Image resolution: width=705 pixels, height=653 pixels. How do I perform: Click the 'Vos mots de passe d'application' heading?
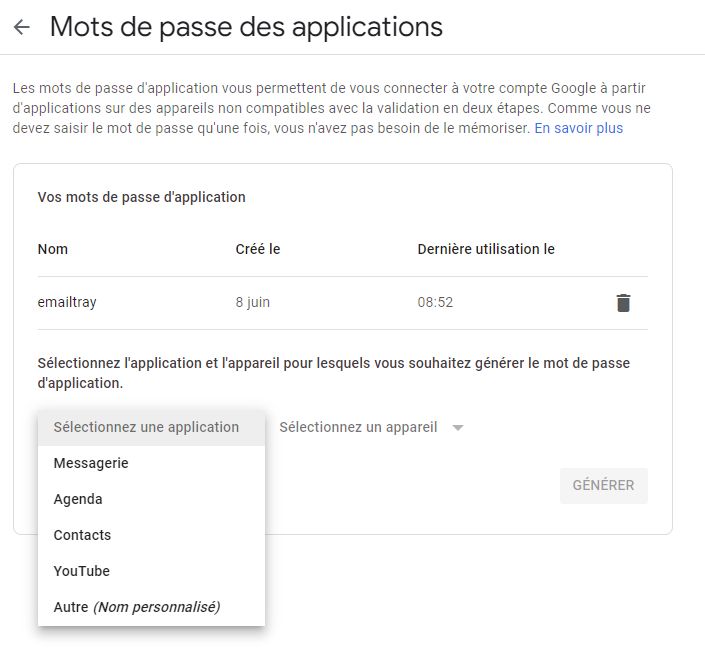pos(141,197)
